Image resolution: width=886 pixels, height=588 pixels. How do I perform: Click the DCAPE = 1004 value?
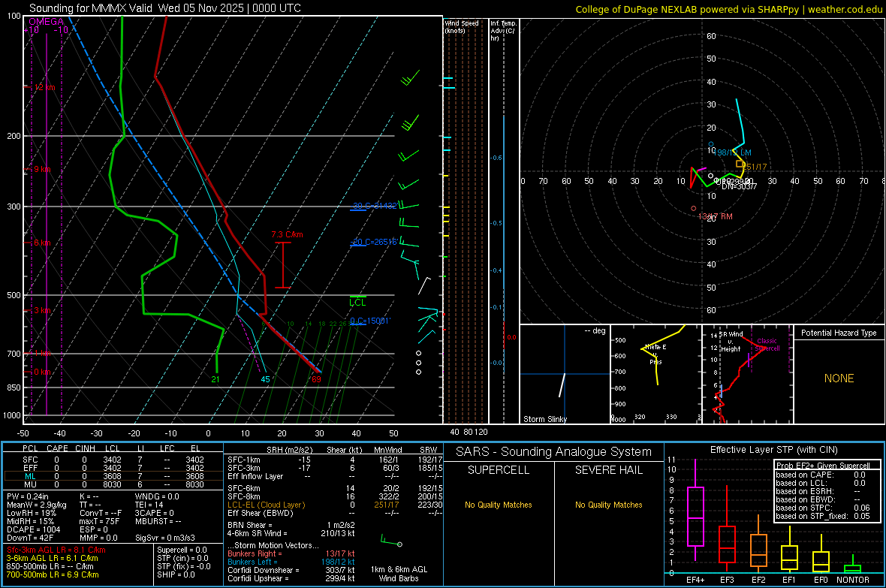pos(33,529)
